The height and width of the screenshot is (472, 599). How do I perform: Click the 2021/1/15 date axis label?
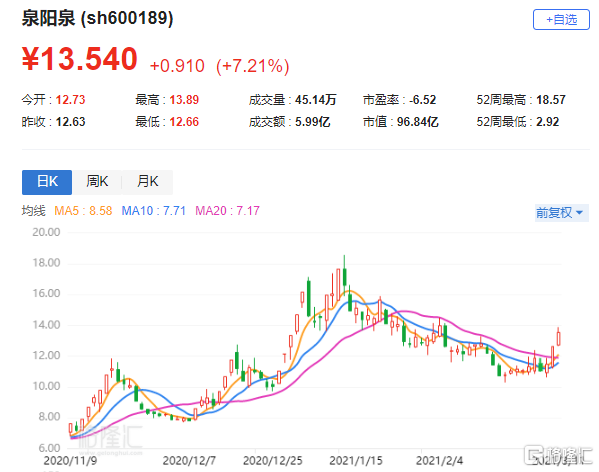point(356,461)
